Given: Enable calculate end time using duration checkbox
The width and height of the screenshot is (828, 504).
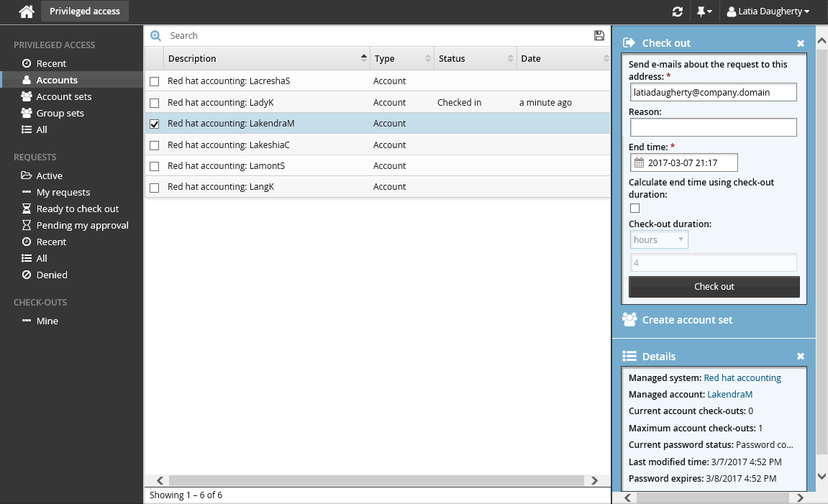Looking at the screenshot, I should (634, 209).
